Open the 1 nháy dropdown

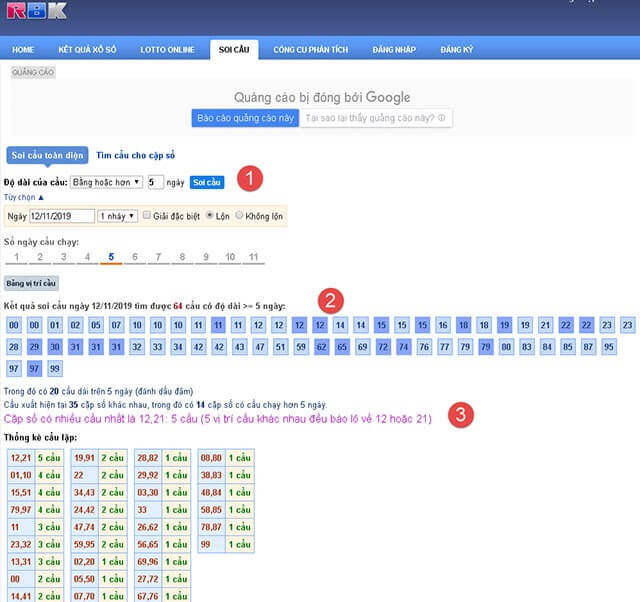117,216
